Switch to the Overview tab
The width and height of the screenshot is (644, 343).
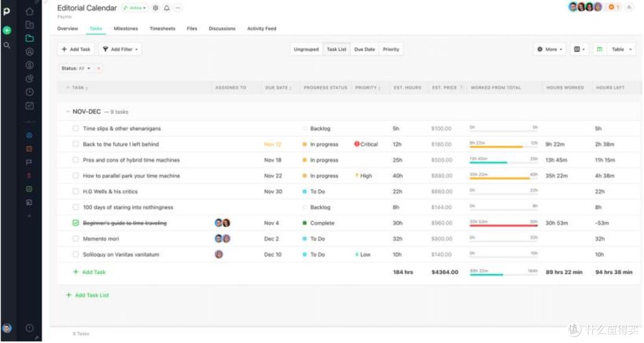67,29
